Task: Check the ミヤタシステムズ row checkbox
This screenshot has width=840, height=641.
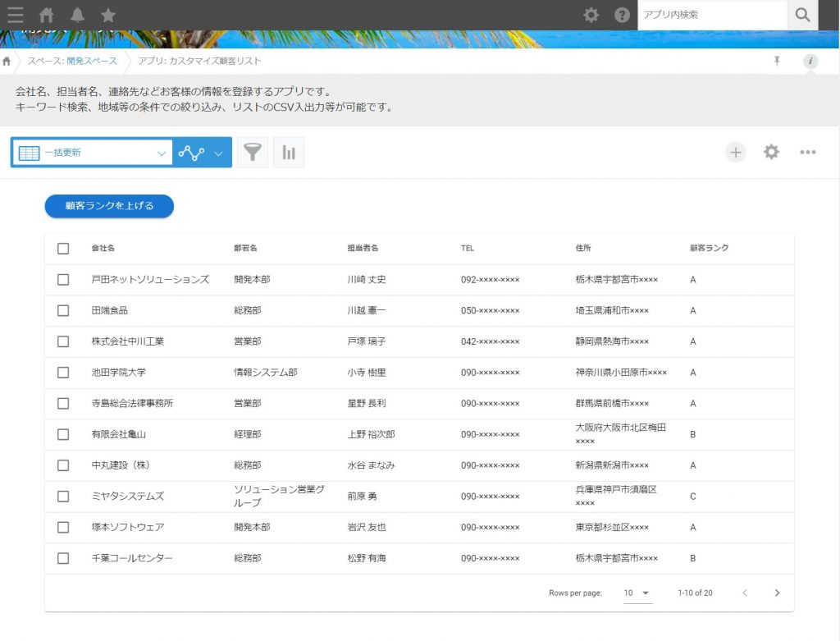Action: click(x=63, y=497)
